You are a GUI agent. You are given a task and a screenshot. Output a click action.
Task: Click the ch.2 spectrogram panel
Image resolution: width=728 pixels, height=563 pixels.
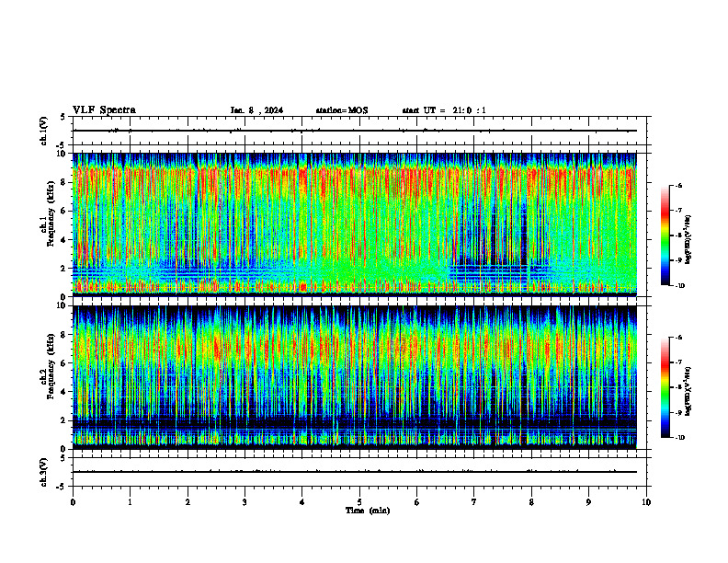click(355, 377)
